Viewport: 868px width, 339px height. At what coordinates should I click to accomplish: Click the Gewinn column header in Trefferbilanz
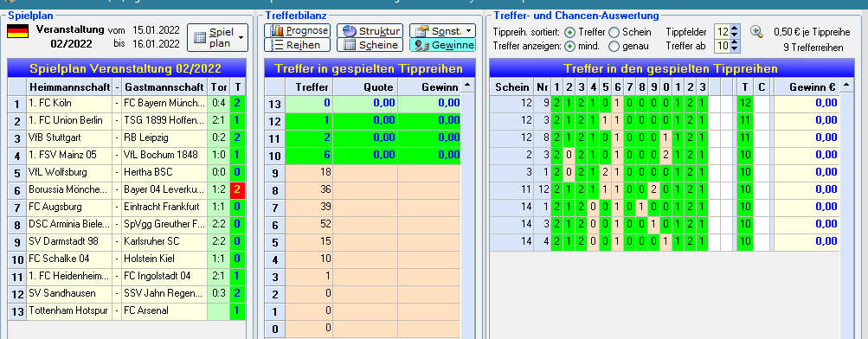[x=428, y=86]
